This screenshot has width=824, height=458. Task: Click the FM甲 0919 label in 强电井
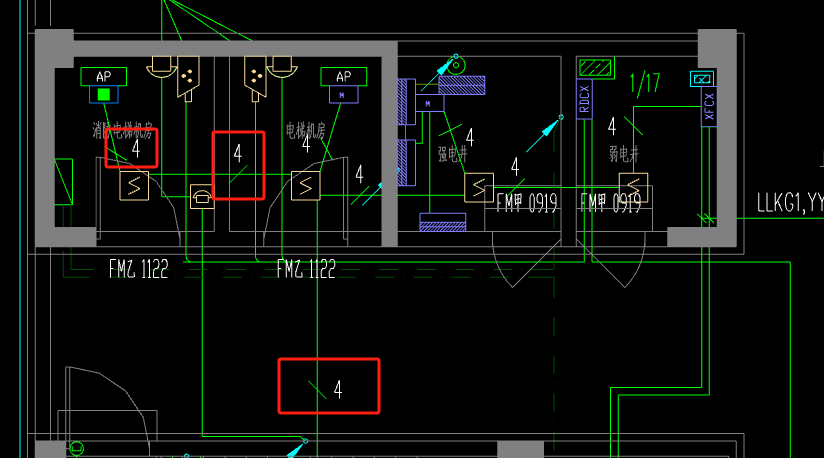tap(527, 203)
